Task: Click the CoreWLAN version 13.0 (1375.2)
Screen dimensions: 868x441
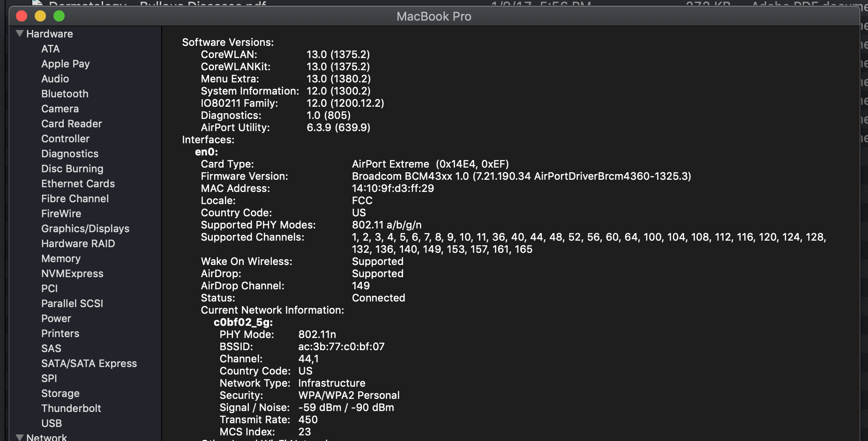Action: point(338,54)
